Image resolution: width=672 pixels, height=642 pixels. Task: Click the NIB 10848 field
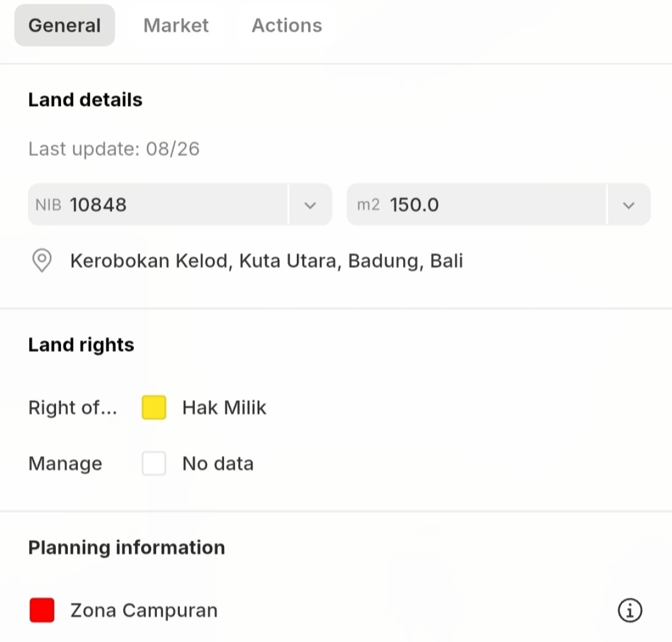click(x=158, y=205)
